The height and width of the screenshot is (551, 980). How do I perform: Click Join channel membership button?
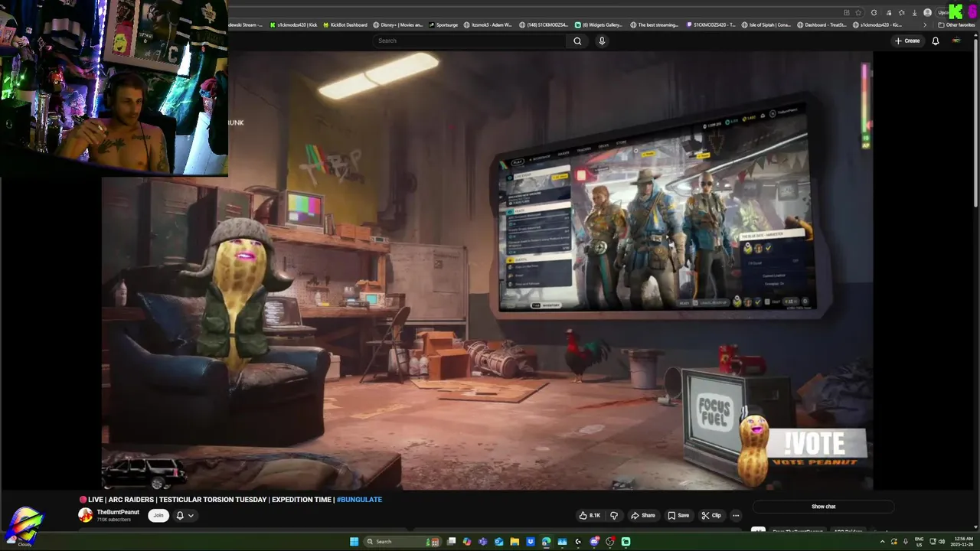tap(158, 515)
